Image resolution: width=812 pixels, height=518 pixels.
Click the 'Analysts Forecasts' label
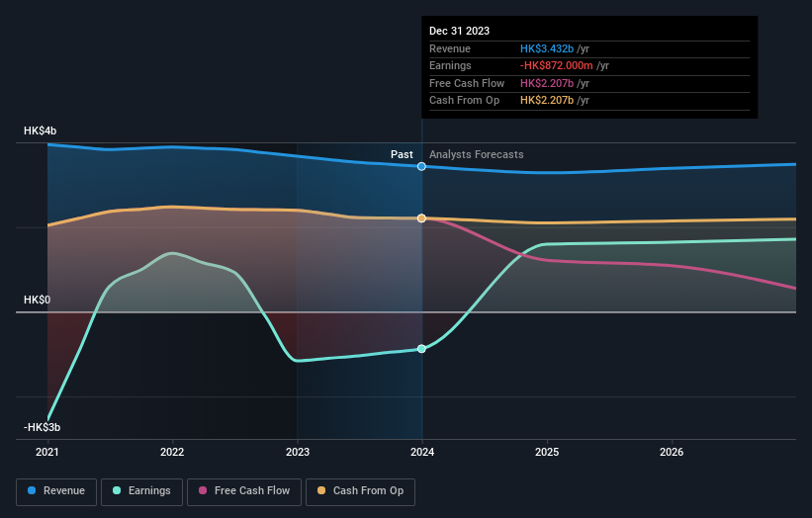tap(477, 155)
